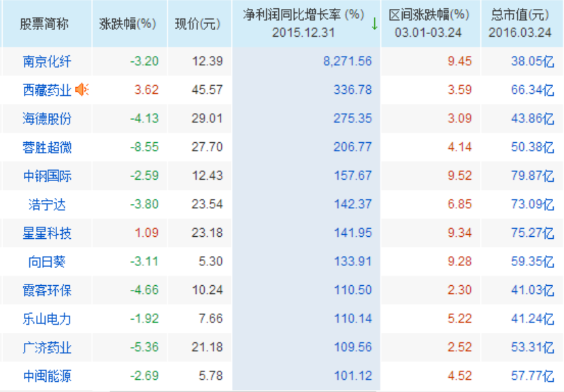Click market cap 75.27亿
Viewport: 564px width, 392px height.
533,233
